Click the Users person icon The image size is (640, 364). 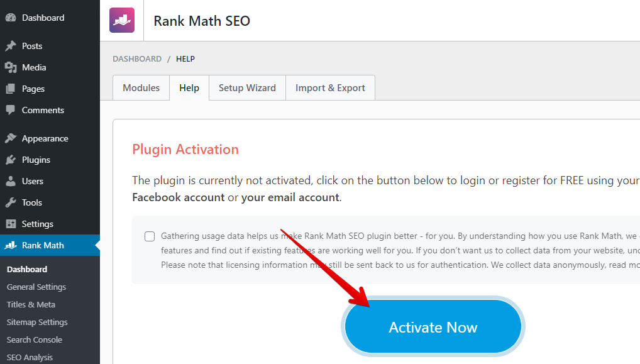coord(11,181)
